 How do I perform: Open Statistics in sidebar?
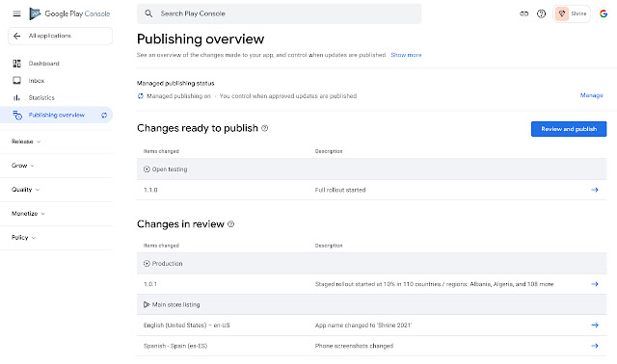(x=41, y=97)
